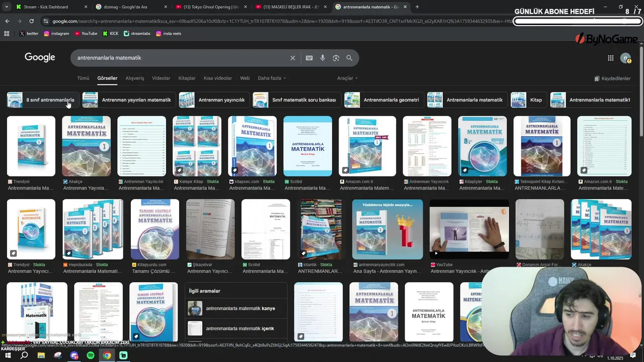Viewport: 644px width, 362px height.
Task: Go back with the browser back arrow
Action: coord(7,21)
